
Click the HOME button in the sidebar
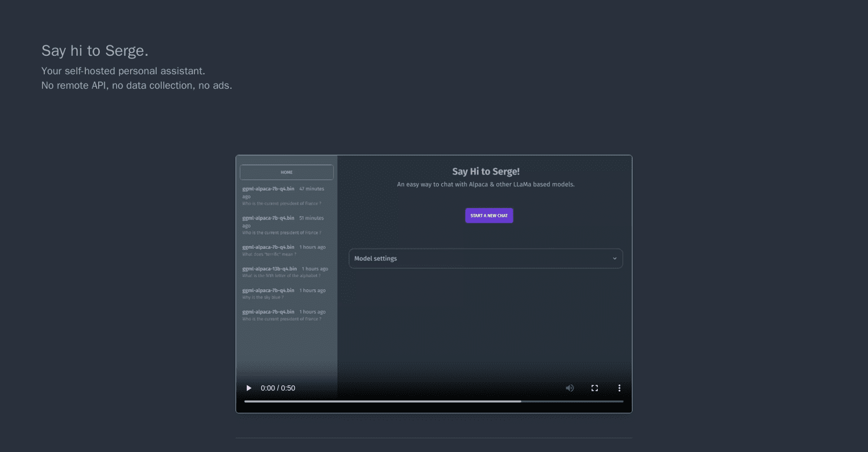[x=286, y=172]
